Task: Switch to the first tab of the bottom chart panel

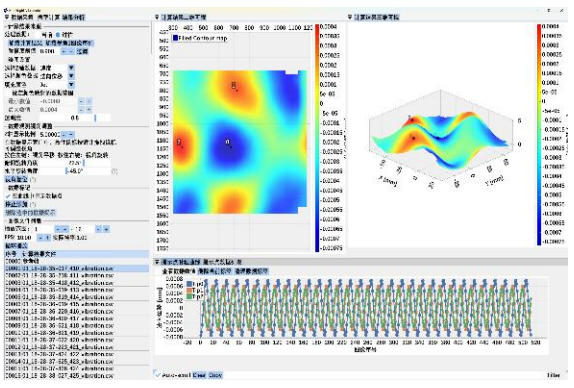Action: pos(181,262)
